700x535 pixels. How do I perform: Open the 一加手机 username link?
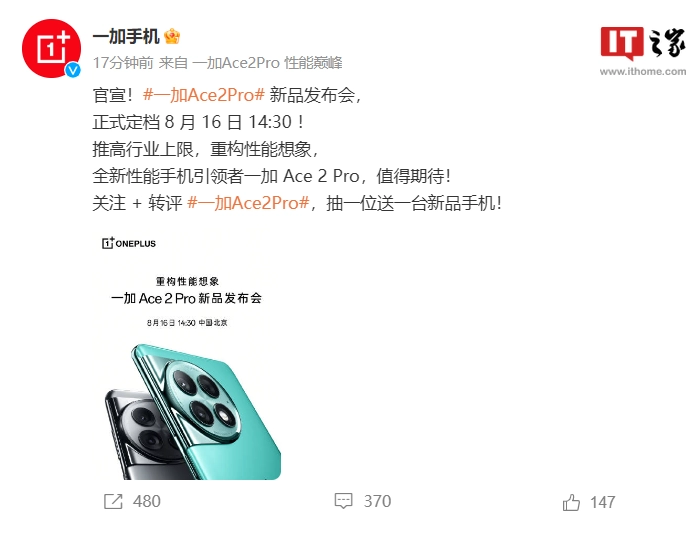pyautogui.click(x=126, y=36)
